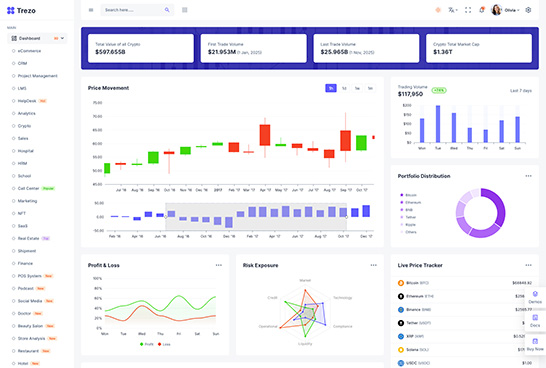This screenshot has width=546, height=368.
Task: Expand the Dashboard menu chevron
Action: (x=62, y=38)
